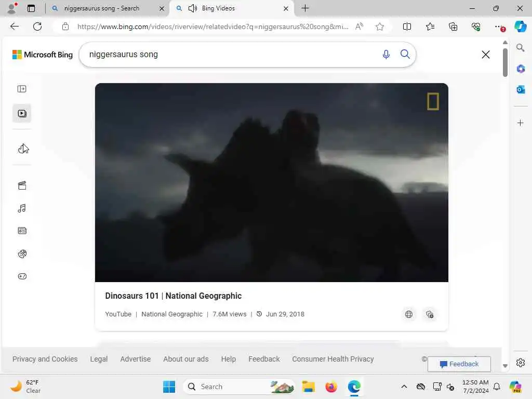Open the Help footer link
532x399 pixels.
pos(229,359)
